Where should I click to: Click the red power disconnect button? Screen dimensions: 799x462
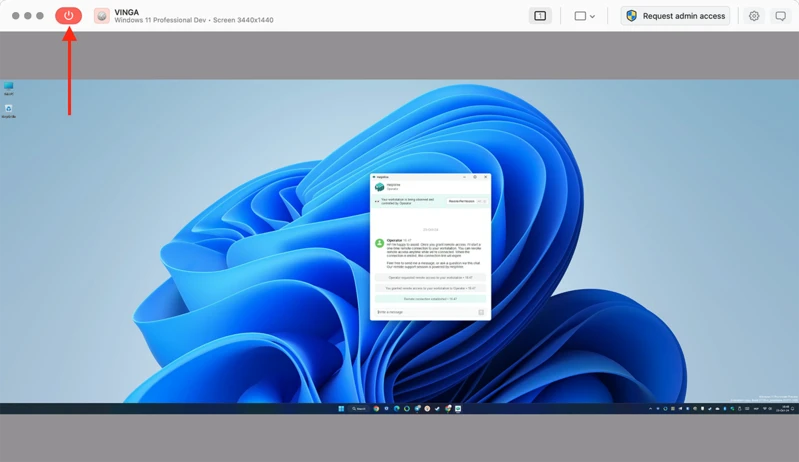tap(68, 16)
